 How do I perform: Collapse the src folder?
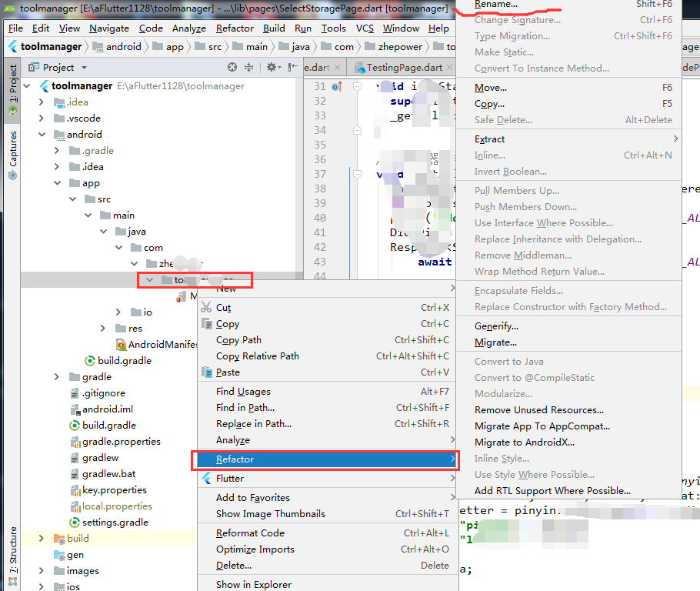(73, 199)
